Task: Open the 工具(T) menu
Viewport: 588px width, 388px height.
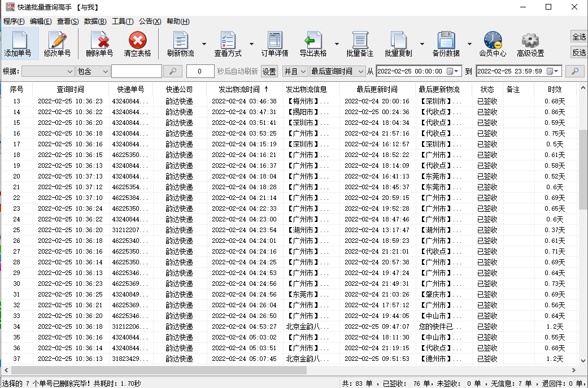Action: click(x=122, y=21)
